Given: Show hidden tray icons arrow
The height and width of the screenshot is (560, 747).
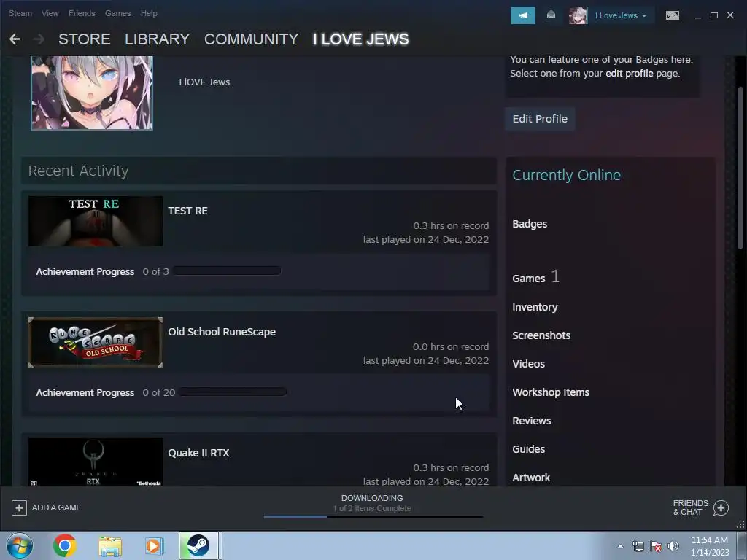Looking at the screenshot, I should point(620,546).
